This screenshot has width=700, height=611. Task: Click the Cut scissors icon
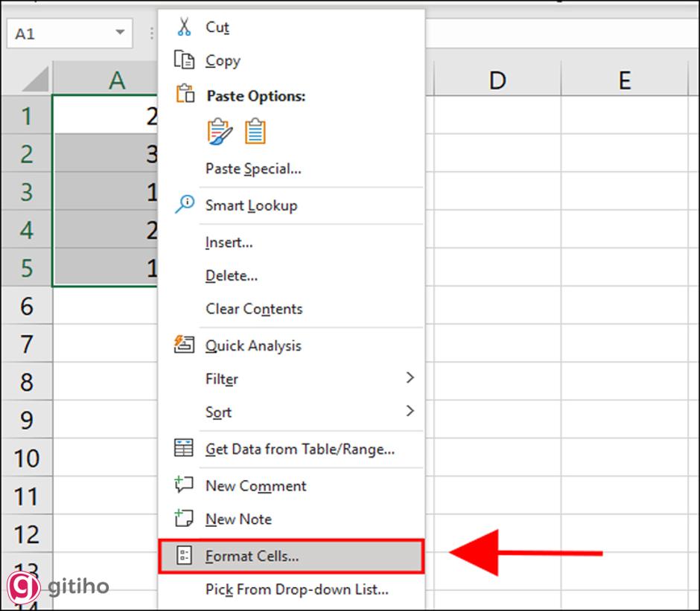click(x=184, y=27)
